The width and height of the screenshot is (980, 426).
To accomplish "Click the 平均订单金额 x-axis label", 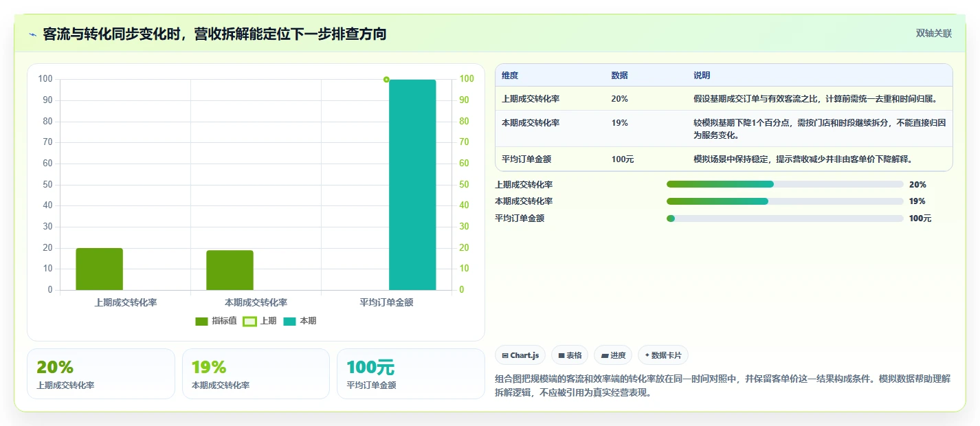I will (386, 302).
